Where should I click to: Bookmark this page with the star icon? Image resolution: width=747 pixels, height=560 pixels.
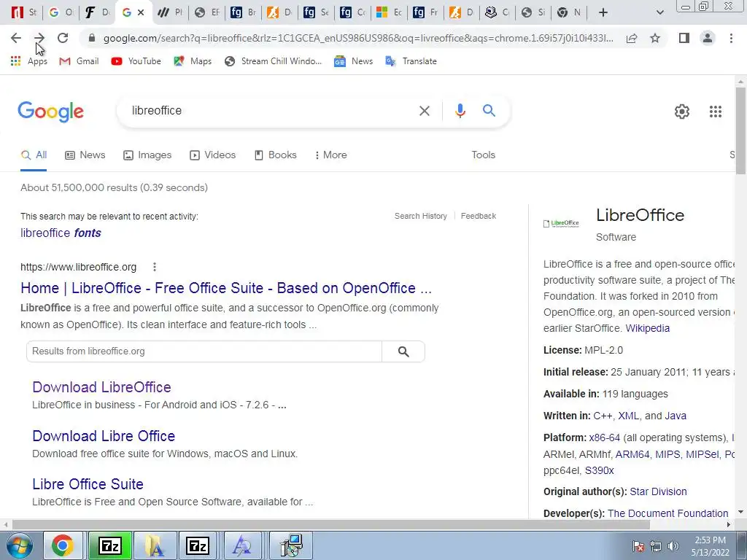[x=655, y=38]
